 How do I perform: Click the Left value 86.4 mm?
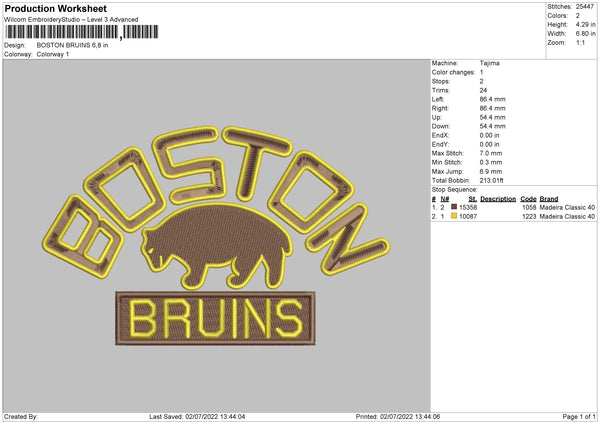pos(492,99)
